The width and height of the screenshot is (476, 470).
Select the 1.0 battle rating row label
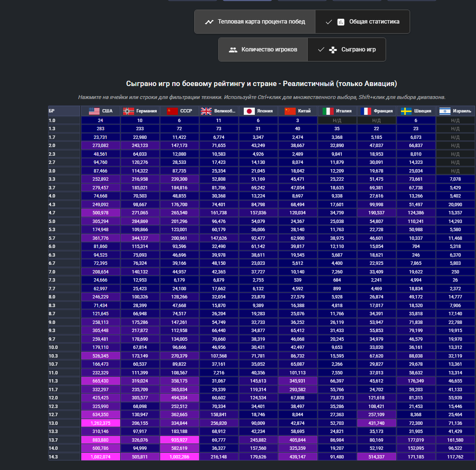[x=64, y=121]
